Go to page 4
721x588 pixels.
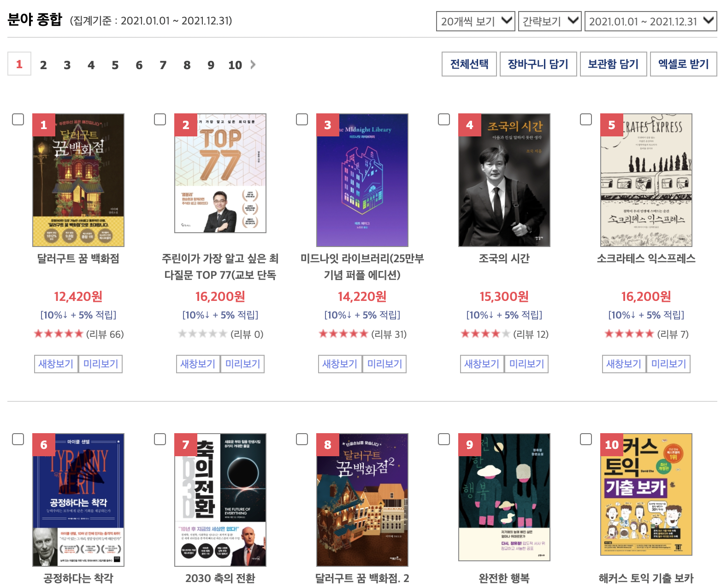tap(91, 65)
